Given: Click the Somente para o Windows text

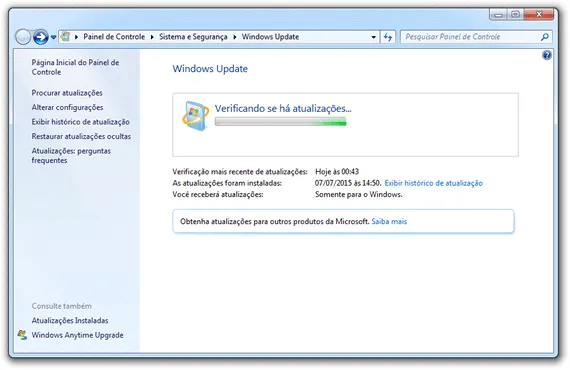Looking at the screenshot, I should 358,194.
